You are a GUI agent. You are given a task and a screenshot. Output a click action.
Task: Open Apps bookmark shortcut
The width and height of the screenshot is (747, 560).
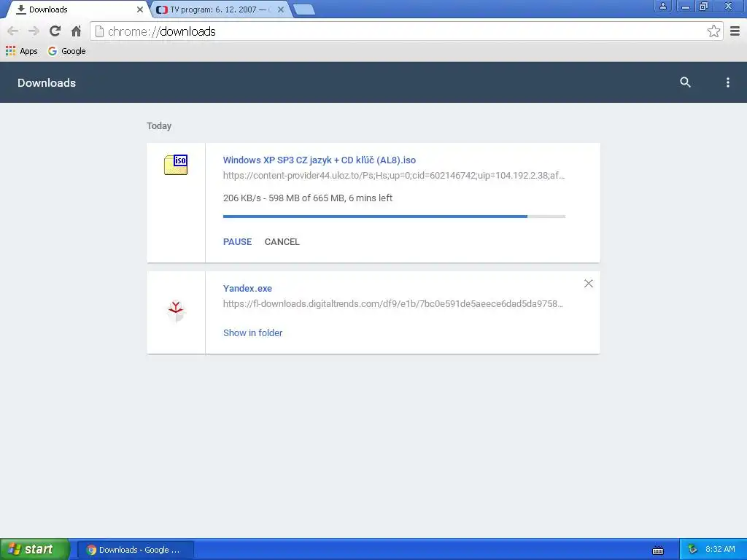click(x=21, y=51)
